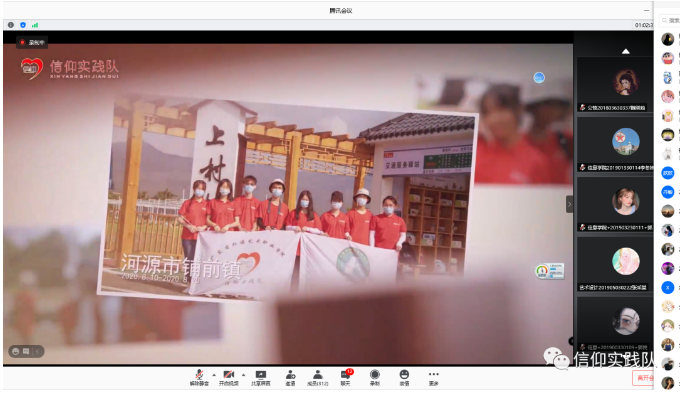Viewport: 683px width, 398px height.
Task: Click the red Leave Meeting button
Action: (643, 378)
